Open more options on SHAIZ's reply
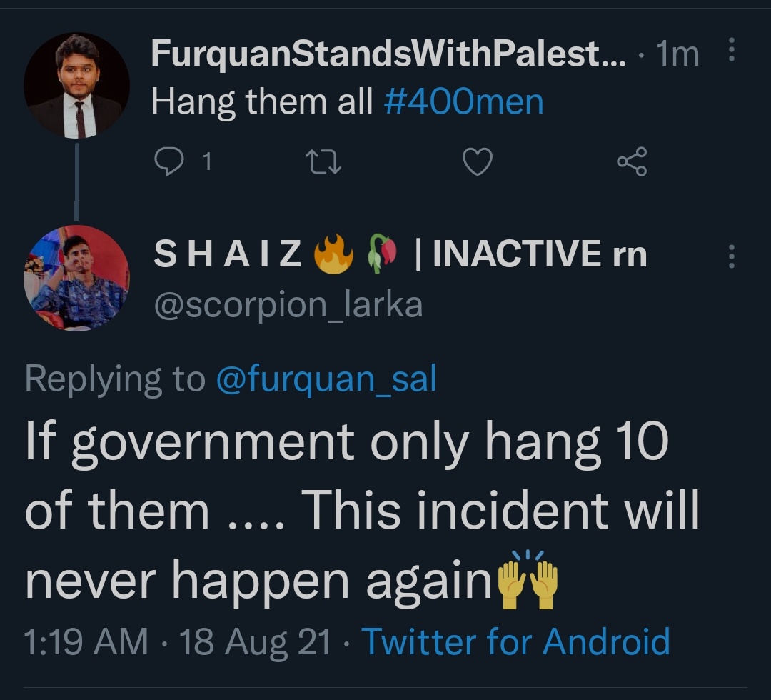 pos(732,256)
